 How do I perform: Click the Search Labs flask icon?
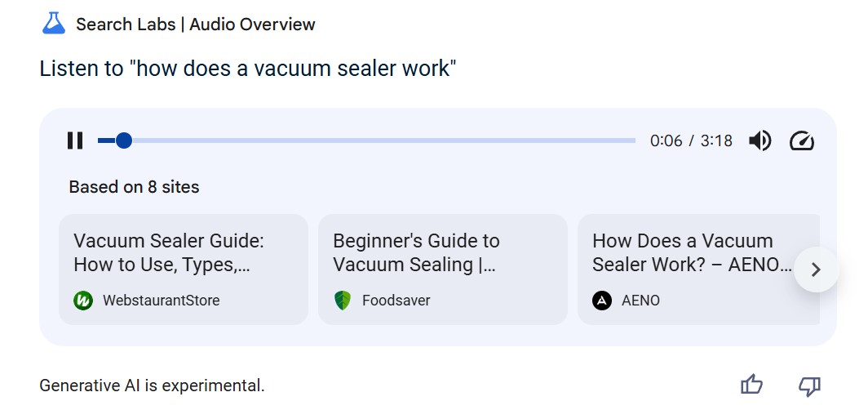tap(52, 24)
